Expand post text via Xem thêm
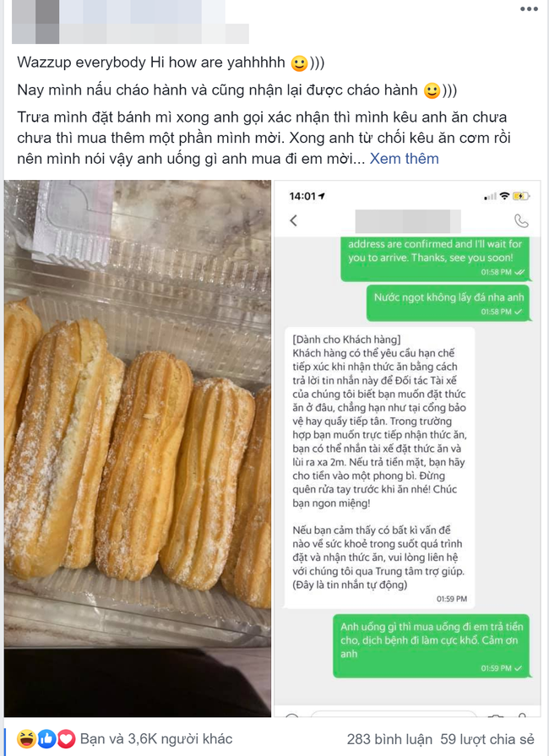The width and height of the screenshot is (549, 756). (x=404, y=159)
